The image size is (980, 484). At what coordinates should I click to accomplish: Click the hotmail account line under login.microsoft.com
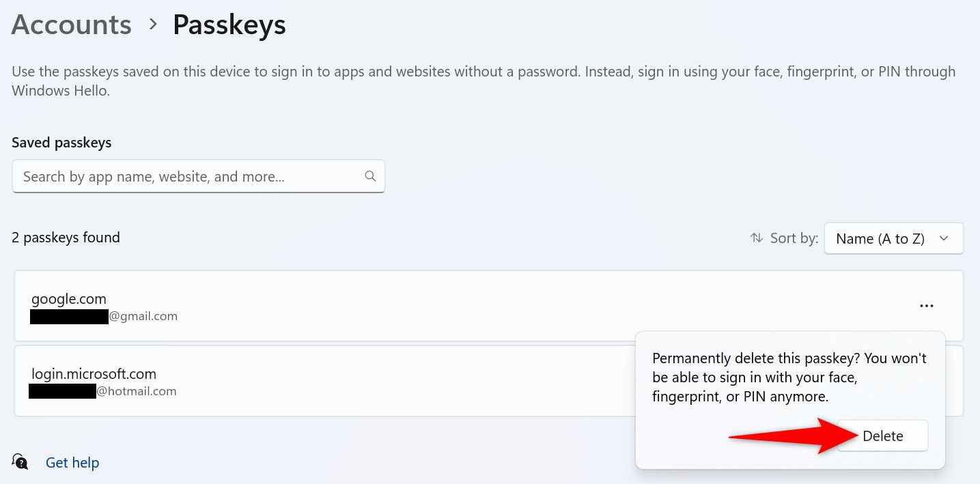(103, 390)
